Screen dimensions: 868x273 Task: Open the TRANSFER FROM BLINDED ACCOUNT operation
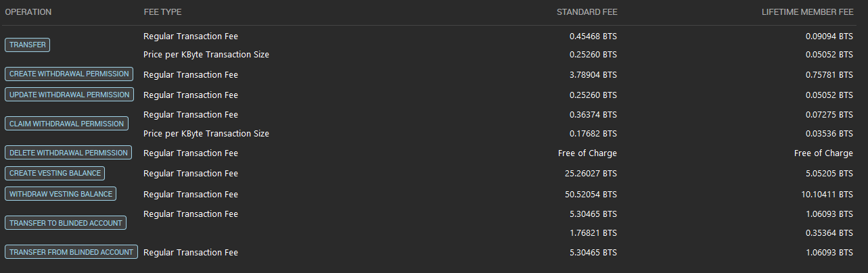(x=71, y=252)
